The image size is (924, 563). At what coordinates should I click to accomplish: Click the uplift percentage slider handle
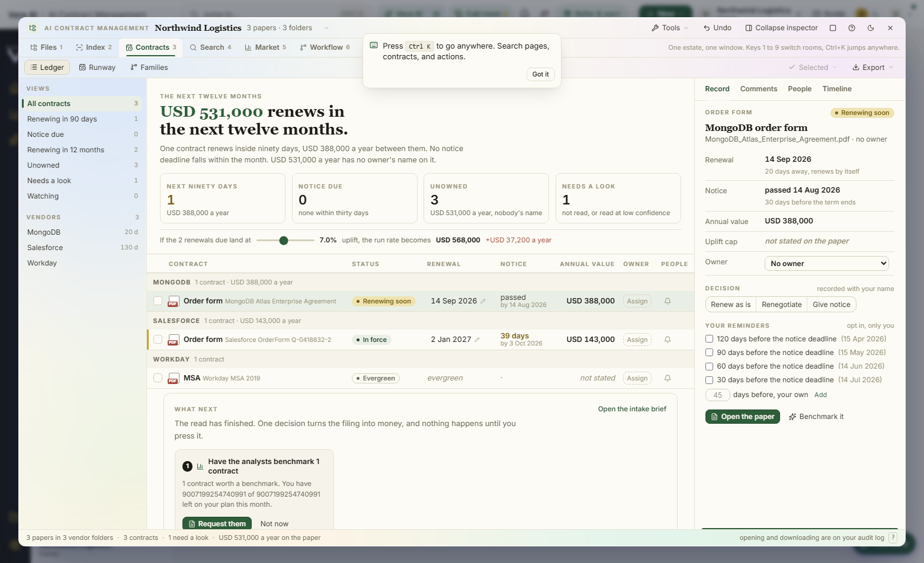tap(284, 240)
